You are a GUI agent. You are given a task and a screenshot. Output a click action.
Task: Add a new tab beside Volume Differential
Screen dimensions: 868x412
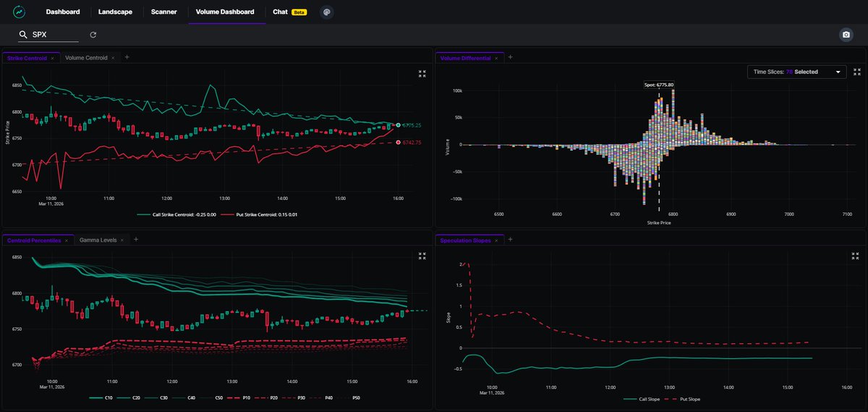coord(510,57)
